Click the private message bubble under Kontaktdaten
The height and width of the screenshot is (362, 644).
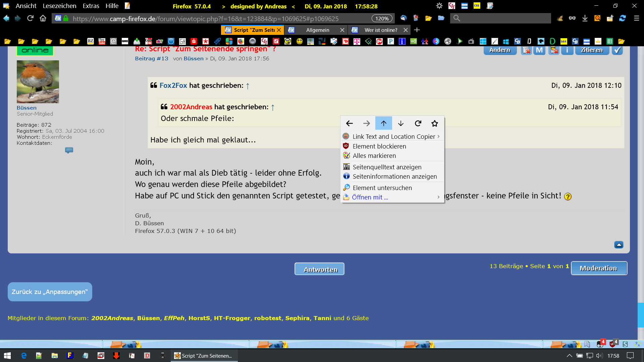click(69, 150)
